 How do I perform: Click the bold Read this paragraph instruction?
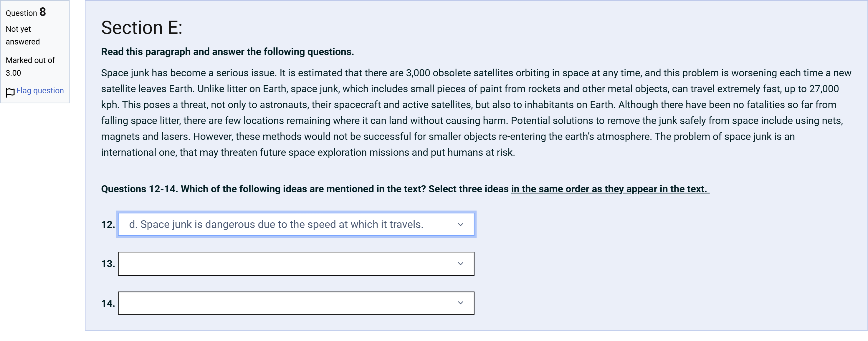[227, 52]
